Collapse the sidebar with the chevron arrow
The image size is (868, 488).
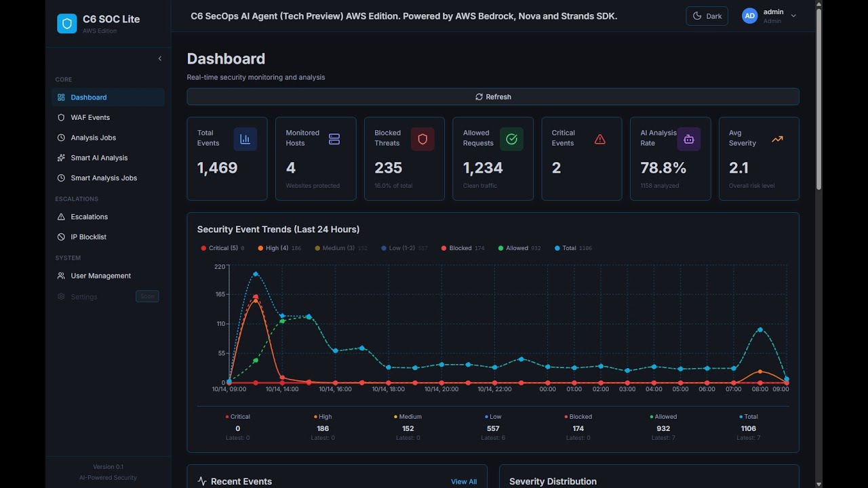(160, 58)
